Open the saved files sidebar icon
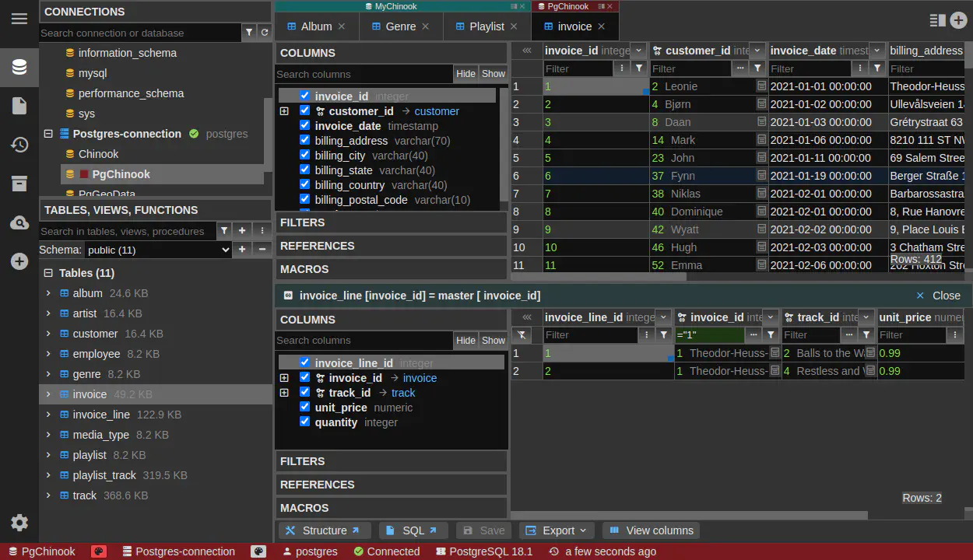Viewport: 973px width, 560px height. tap(19, 106)
